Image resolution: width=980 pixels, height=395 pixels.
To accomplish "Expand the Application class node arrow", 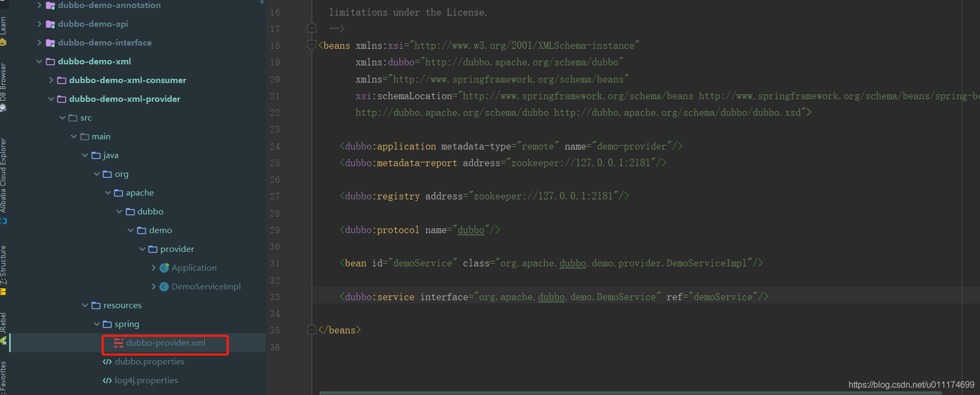I will (x=153, y=268).
